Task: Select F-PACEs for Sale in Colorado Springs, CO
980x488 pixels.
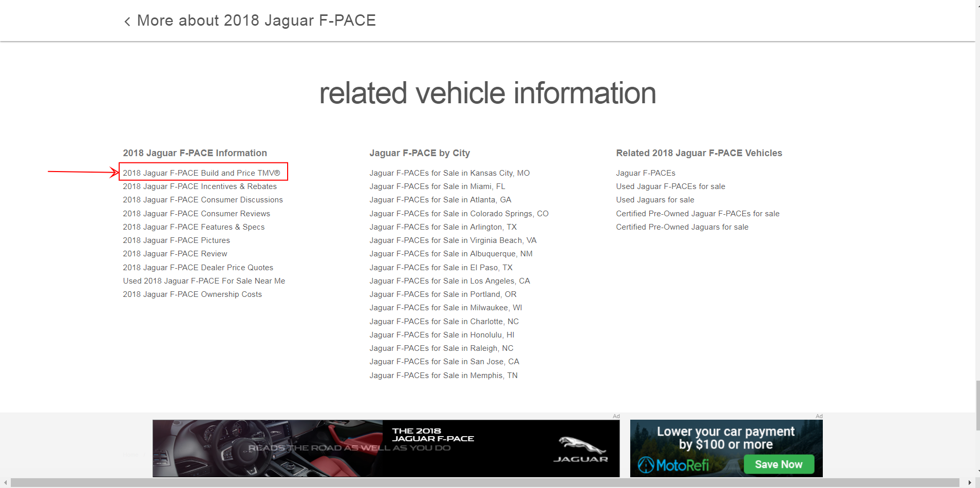Action: [x=459, y=214]
